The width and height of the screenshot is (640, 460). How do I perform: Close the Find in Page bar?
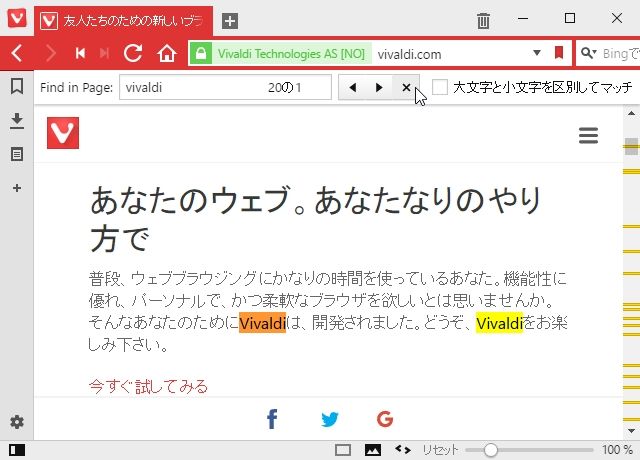[406, 87]
